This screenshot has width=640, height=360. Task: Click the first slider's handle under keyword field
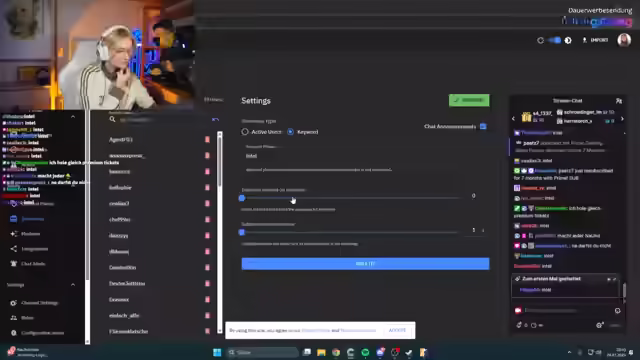(x=242, y=198)
